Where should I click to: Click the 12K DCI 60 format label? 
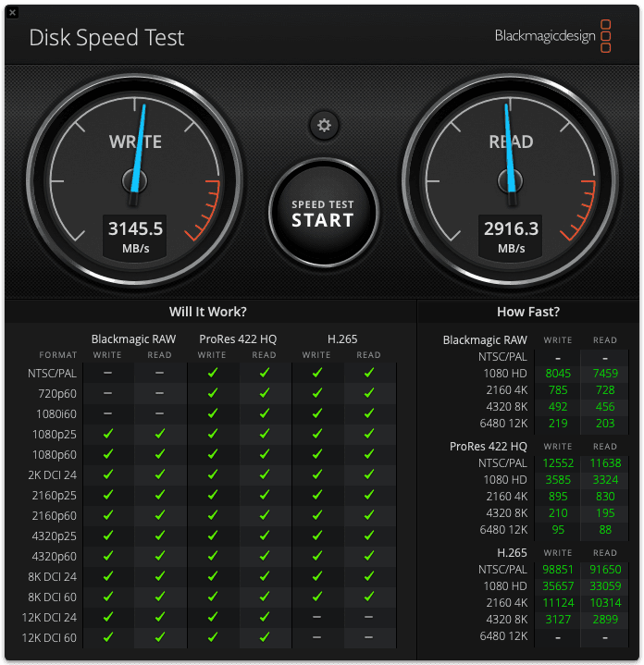click(49, 638)
